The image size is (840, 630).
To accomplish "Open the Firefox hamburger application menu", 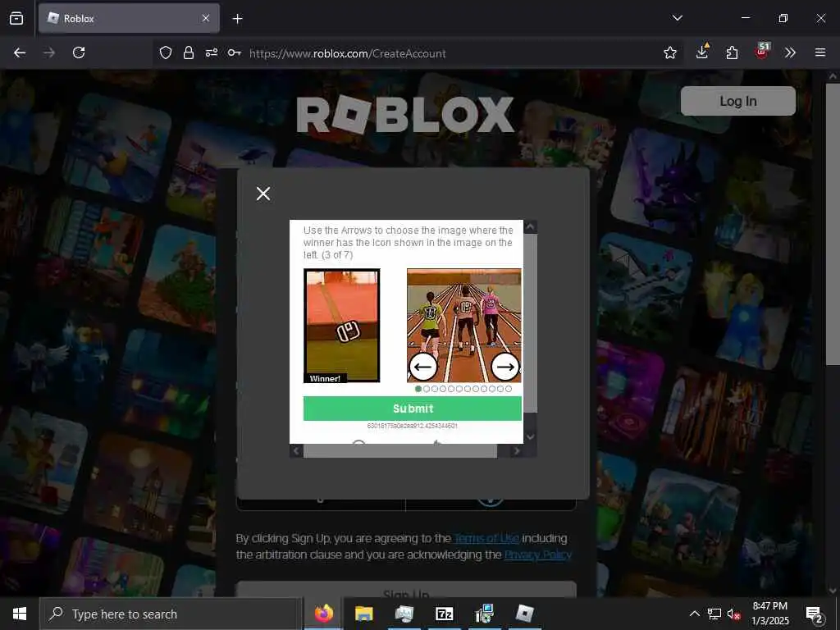I will (x=820, y=52).
